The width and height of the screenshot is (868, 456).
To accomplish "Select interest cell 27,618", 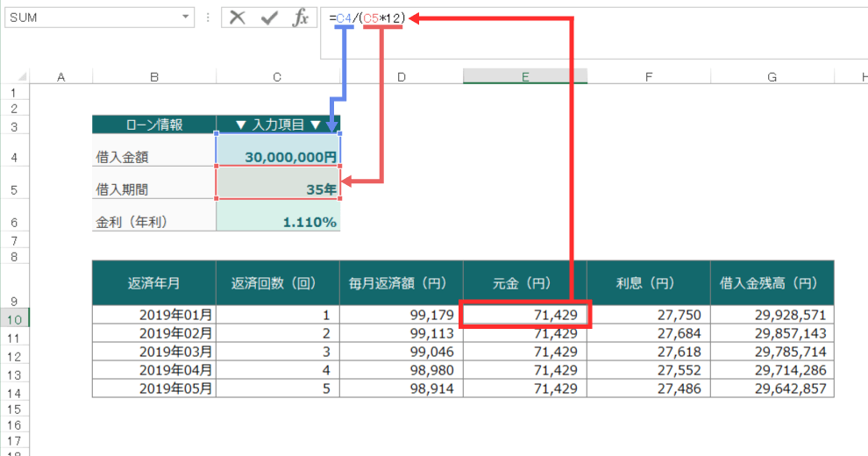I will pos(649,352).
